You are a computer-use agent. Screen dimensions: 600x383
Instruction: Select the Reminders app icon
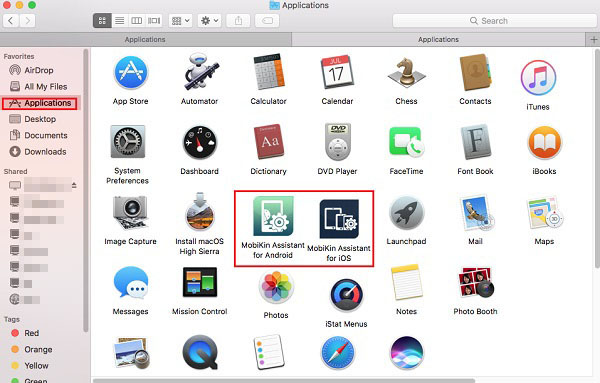pos(268,352)
